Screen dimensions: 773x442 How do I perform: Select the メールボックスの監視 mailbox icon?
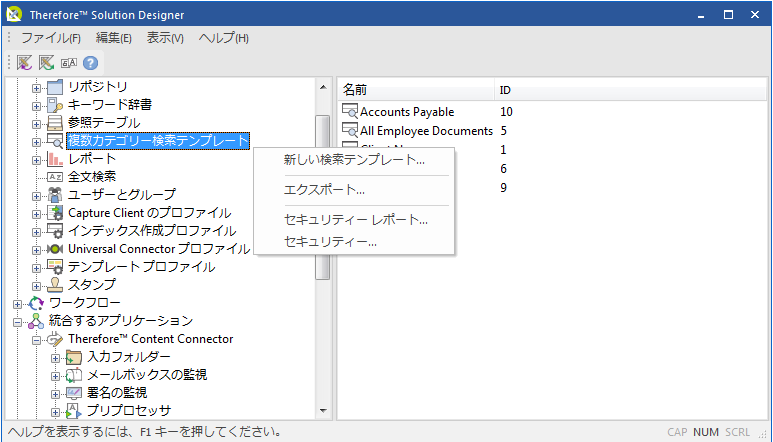(x=73, y=375)
